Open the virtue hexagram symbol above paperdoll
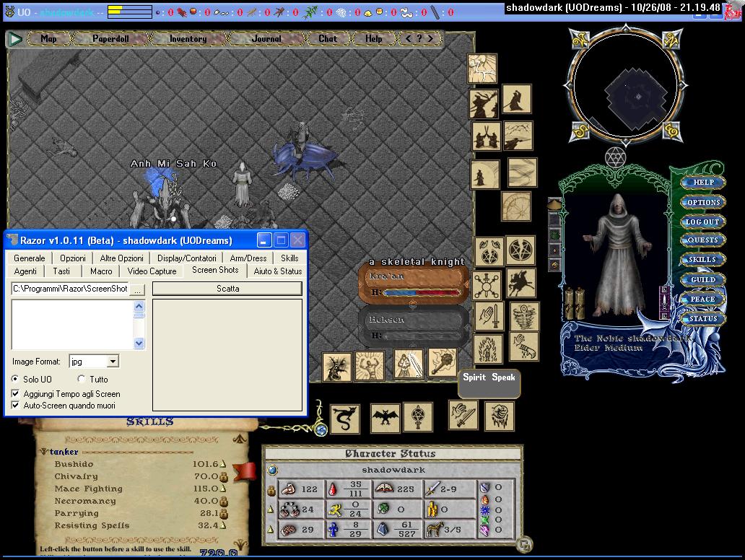745x560 pixels. click(615, 157)
